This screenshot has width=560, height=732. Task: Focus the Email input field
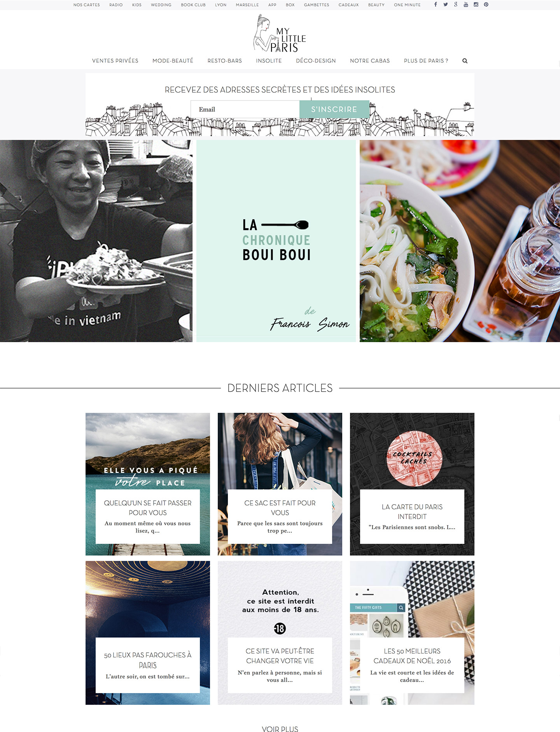(x=245, y=109)
